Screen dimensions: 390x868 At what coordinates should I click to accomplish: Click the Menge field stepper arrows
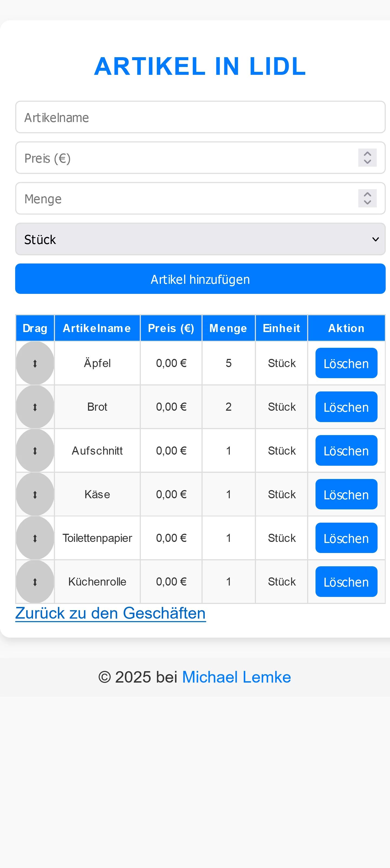(x=367, y=198)
